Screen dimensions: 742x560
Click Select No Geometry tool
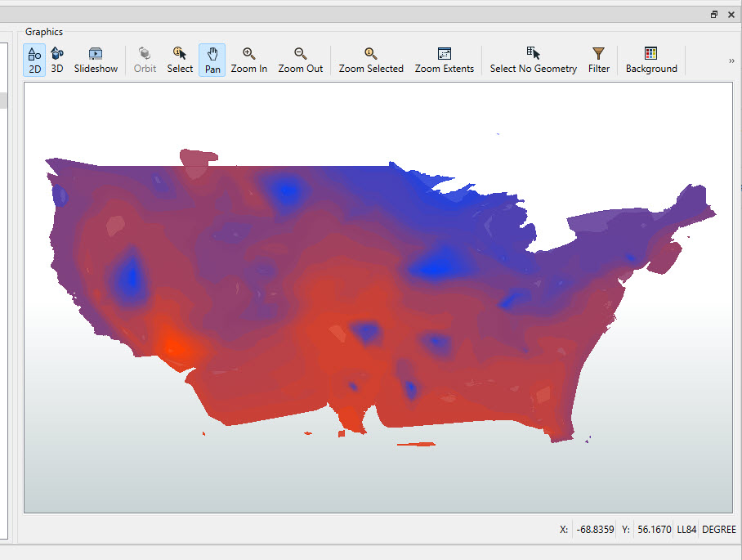pyautogui.click(x=534, y=60)
